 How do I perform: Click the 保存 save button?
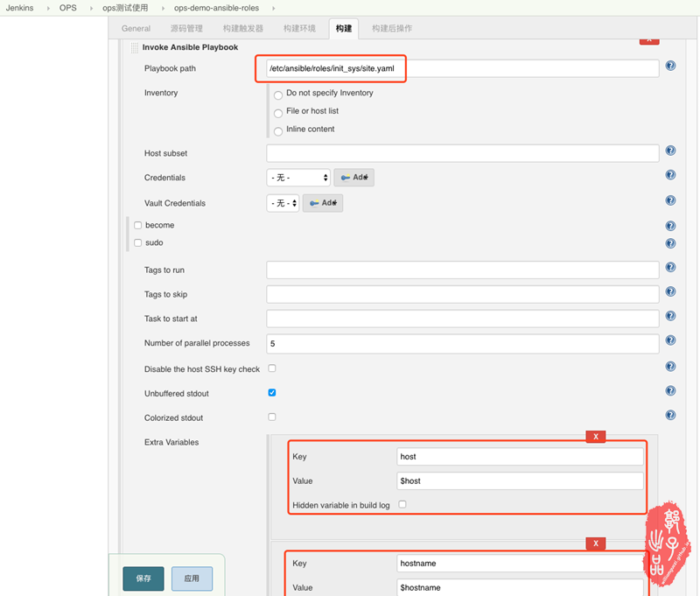tap(143, 578)
